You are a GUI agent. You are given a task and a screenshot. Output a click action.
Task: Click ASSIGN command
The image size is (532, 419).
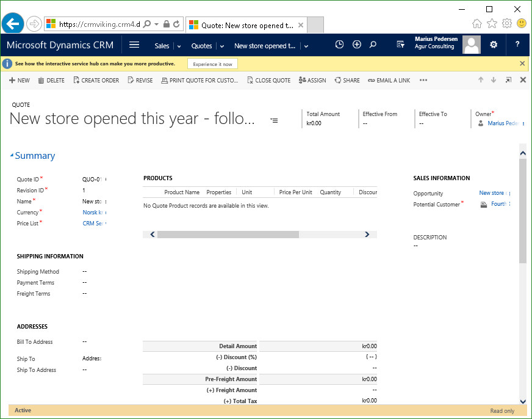312,81
